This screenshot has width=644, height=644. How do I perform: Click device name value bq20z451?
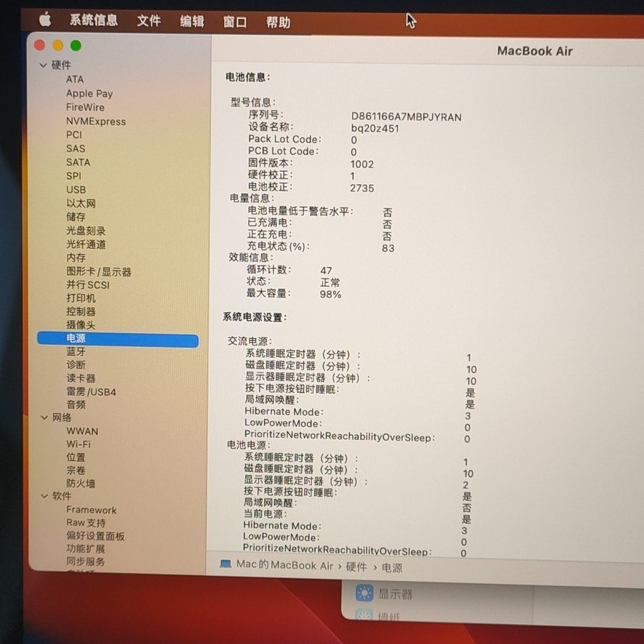[374, 129]
